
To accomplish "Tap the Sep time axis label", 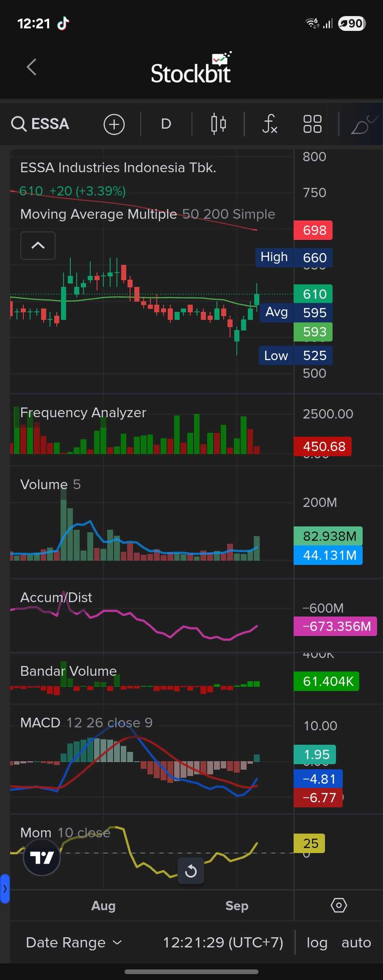I will [x=237, y=906].
